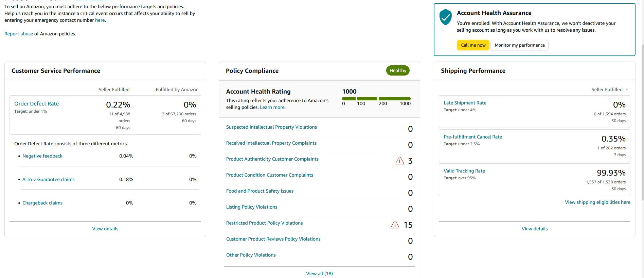
Task: Open Valid Tracking Rate link
Action: (464, 171)
